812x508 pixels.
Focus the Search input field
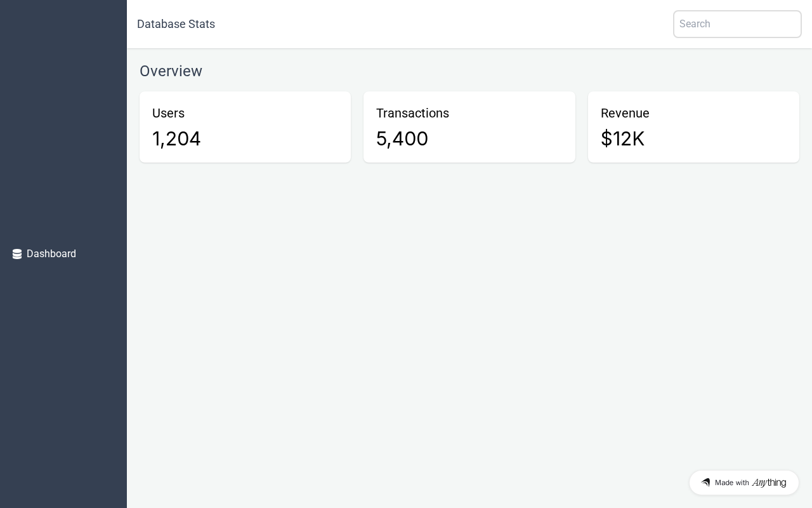[737, 24]
